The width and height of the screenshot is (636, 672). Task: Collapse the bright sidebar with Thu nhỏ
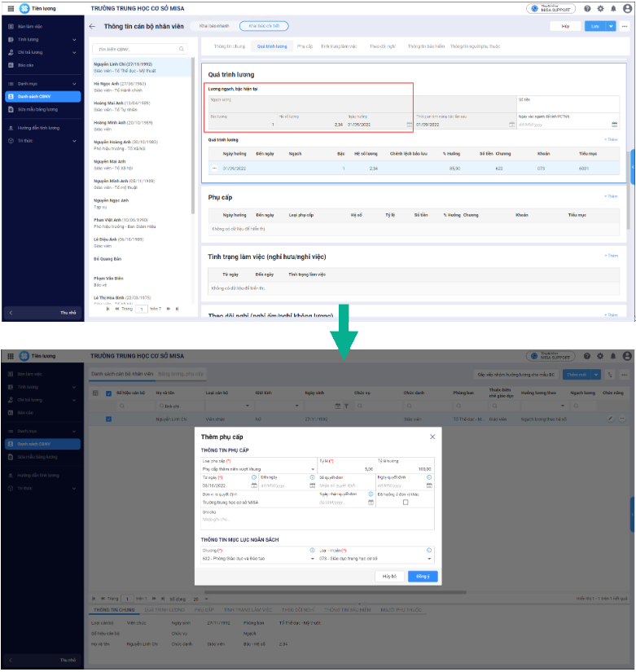[43, 313]
